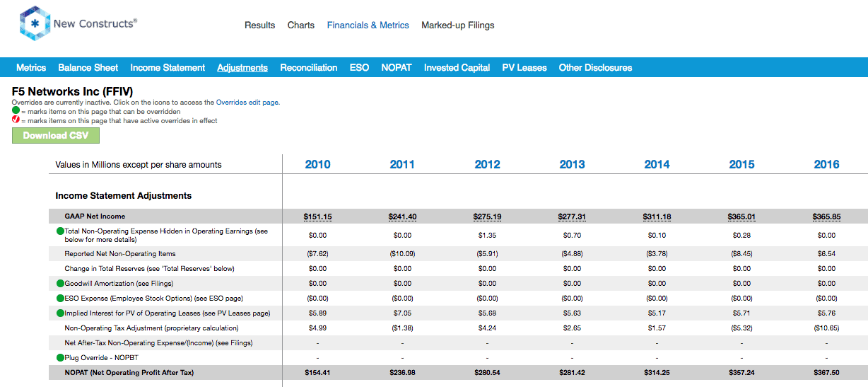
Task: Open the Results page
Action: pyautogui.click(x=260, y=25)
